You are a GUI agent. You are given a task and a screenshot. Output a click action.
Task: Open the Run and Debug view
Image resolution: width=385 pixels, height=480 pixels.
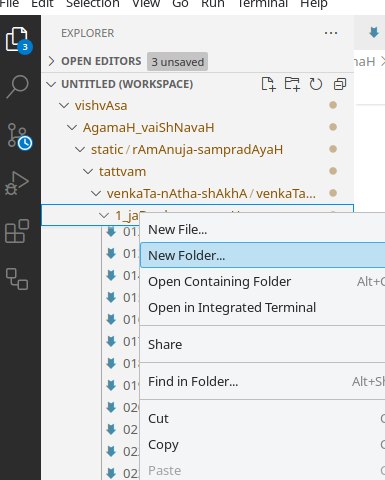tap(17, 183)
